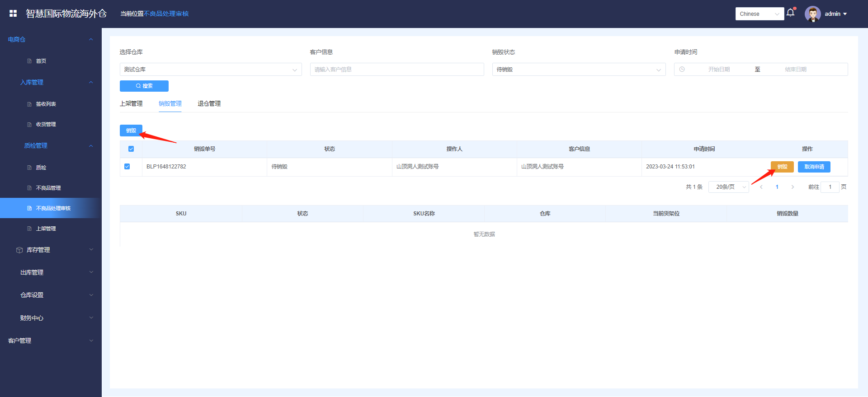Screen dimensions: 868x397
Task: Click the admin user avatar
Action: 812,14
